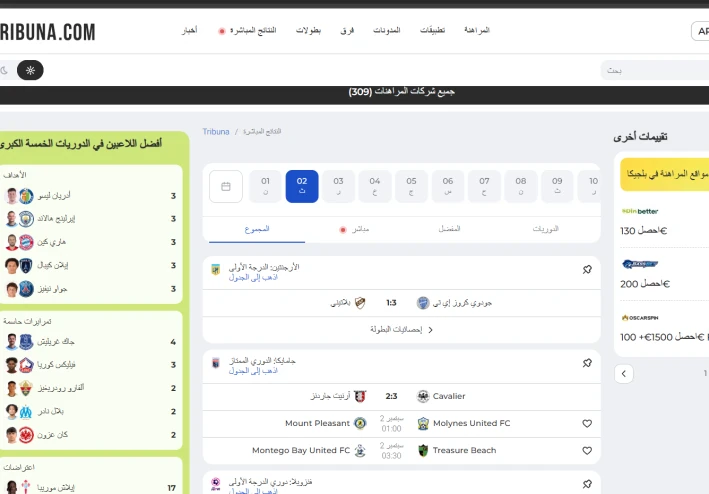Click the Mount Pleasant team badge

point(360,423)
